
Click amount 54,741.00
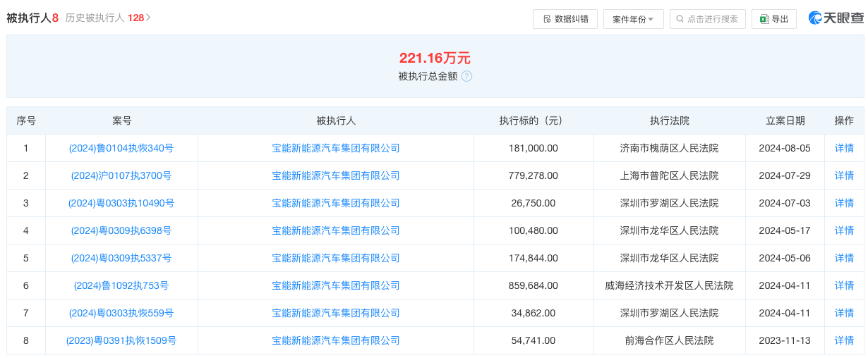(533, 340)
